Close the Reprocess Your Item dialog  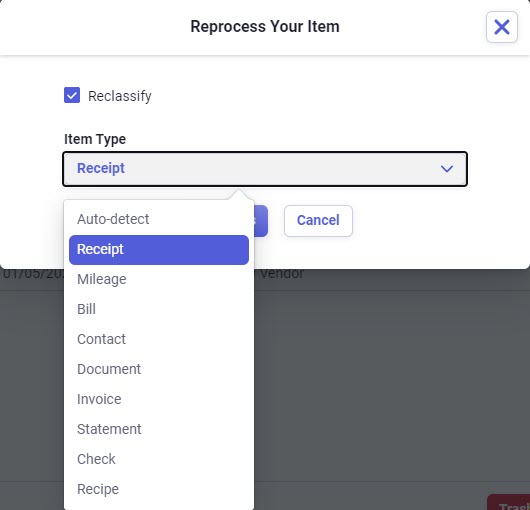[502, 27]
